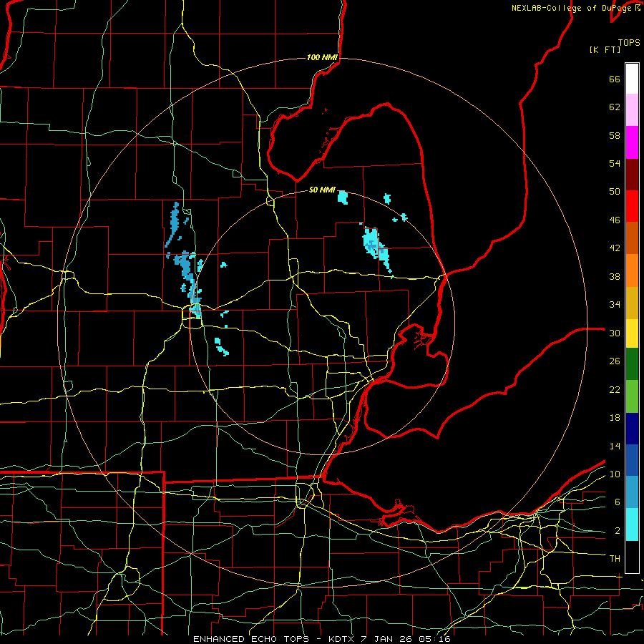Click the "100 NMI" range ring label
The image size is (644, 644).
click(x=322, y=57)
